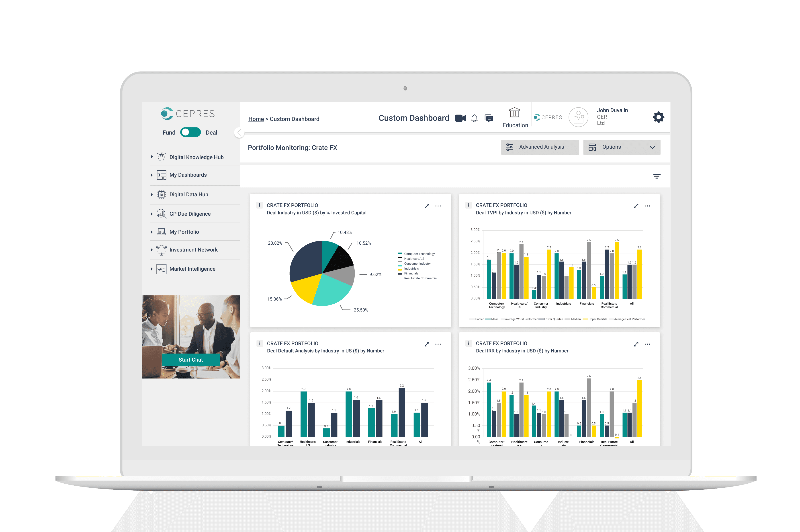Click the My Portfolio laptop icon

point(162,232)
